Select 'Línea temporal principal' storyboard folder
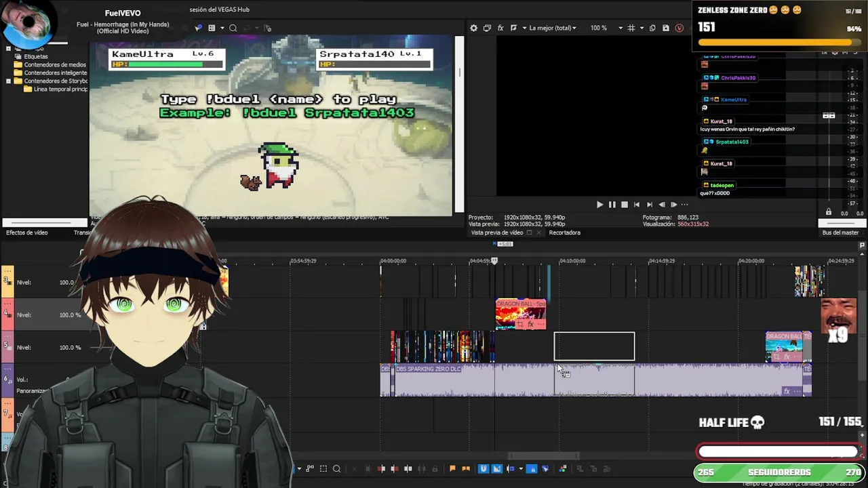868x488 pixels. point(60,89)
